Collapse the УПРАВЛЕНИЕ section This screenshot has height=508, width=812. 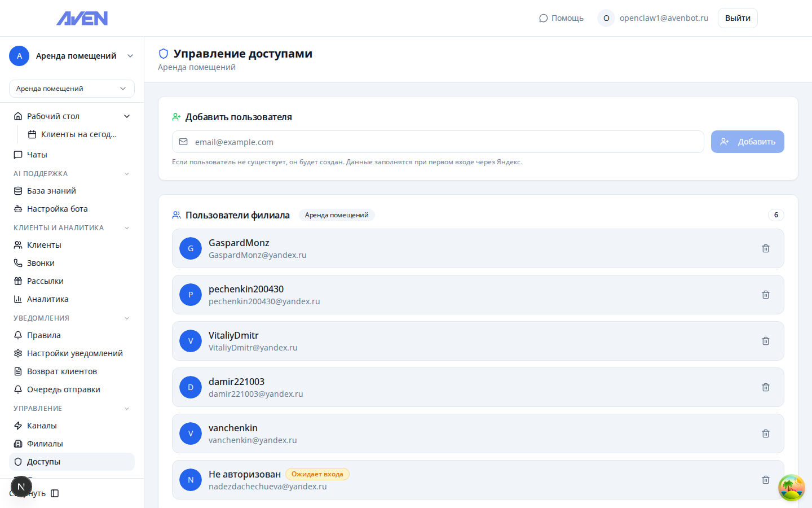tap(127, 408)
